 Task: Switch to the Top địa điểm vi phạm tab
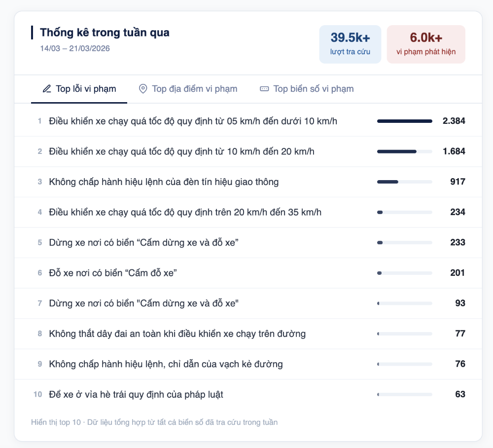pos(188,89)
